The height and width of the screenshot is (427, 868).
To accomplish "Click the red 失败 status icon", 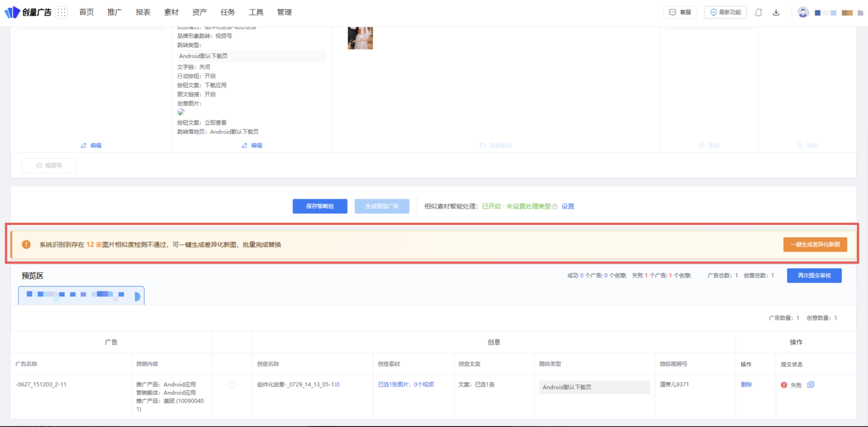I will (784, 385).
